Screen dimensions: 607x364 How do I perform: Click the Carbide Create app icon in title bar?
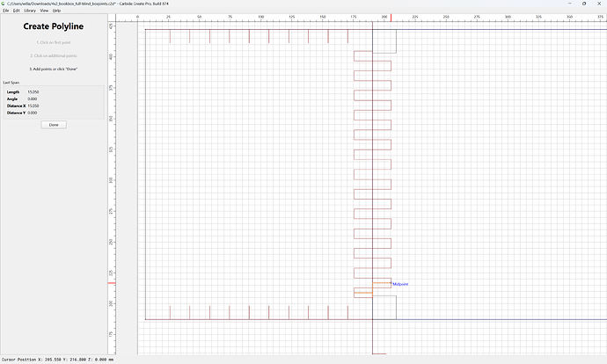click(x=4, y=4)
